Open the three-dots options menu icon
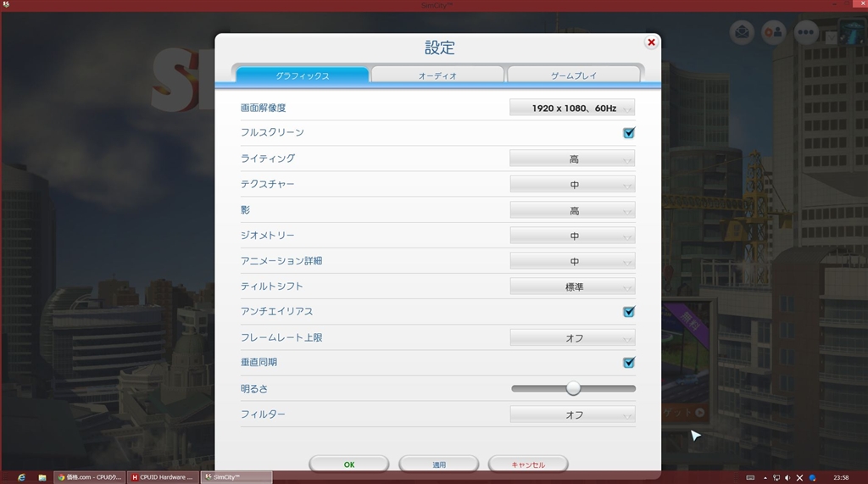This screenshot has width=868, height=484. pos(805,32)
